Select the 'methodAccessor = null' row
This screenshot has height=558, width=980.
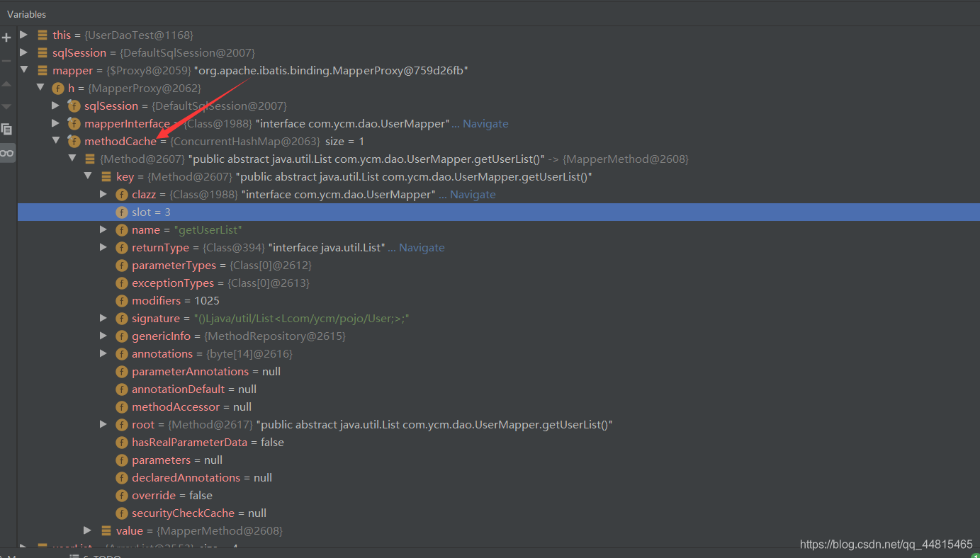coord(499,407)
